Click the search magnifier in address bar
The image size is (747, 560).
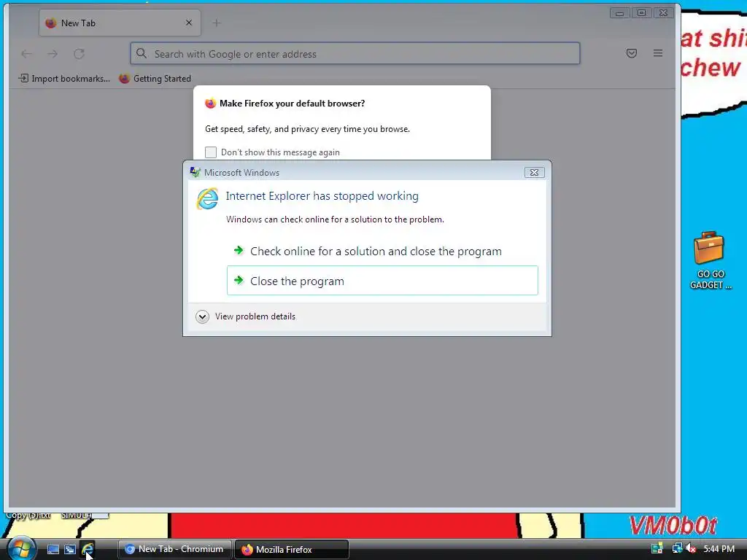point(142,53)
